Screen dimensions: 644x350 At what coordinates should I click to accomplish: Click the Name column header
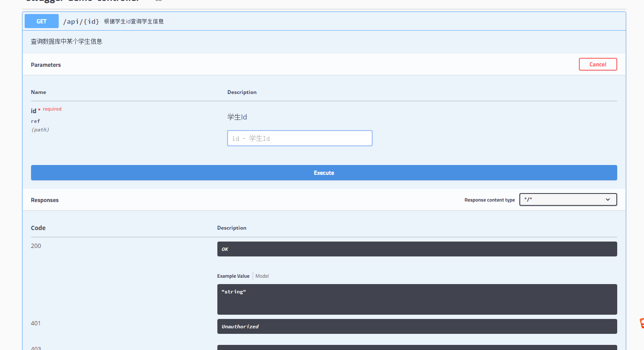[38, 92]
